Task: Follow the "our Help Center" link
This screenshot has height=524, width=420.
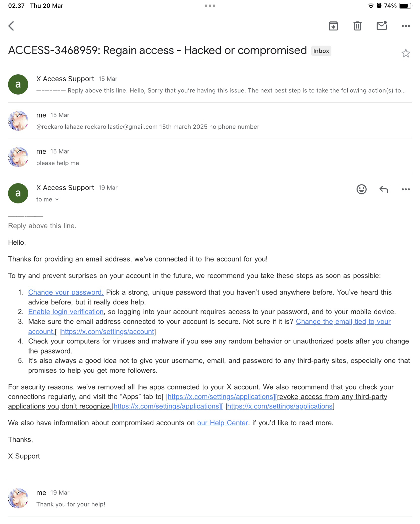Action: 222,423
